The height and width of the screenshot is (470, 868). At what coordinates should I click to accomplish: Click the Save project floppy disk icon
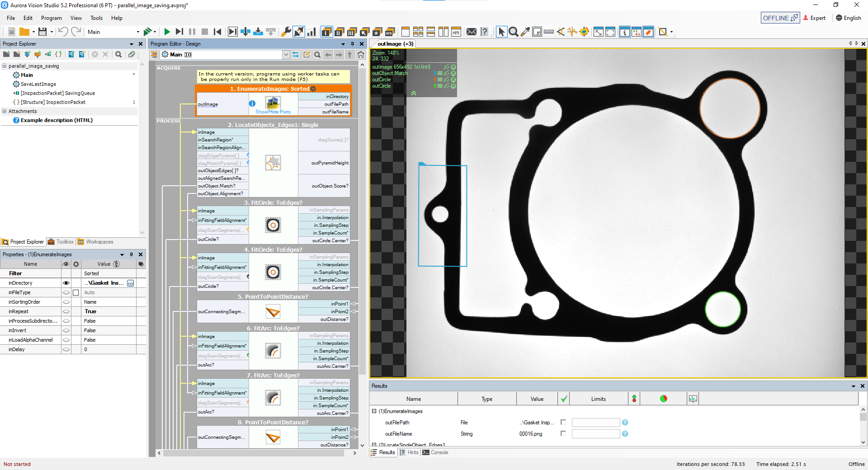pyautogui.click(x=42, y=32)
